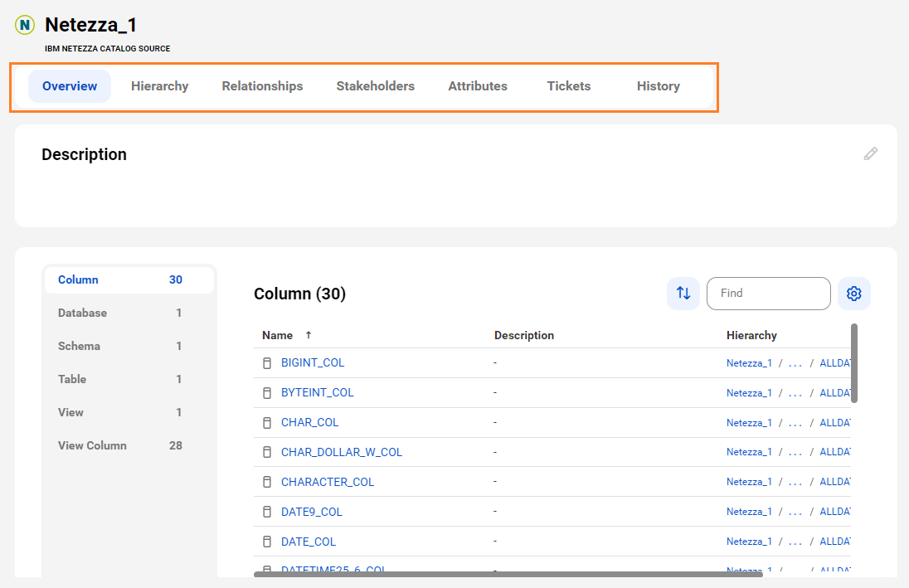This screenshot has height=588, width=909.
Task: Expand hierarchy ellipsis in CHARACTER_COL row
Action: click(x=795, y=482)
